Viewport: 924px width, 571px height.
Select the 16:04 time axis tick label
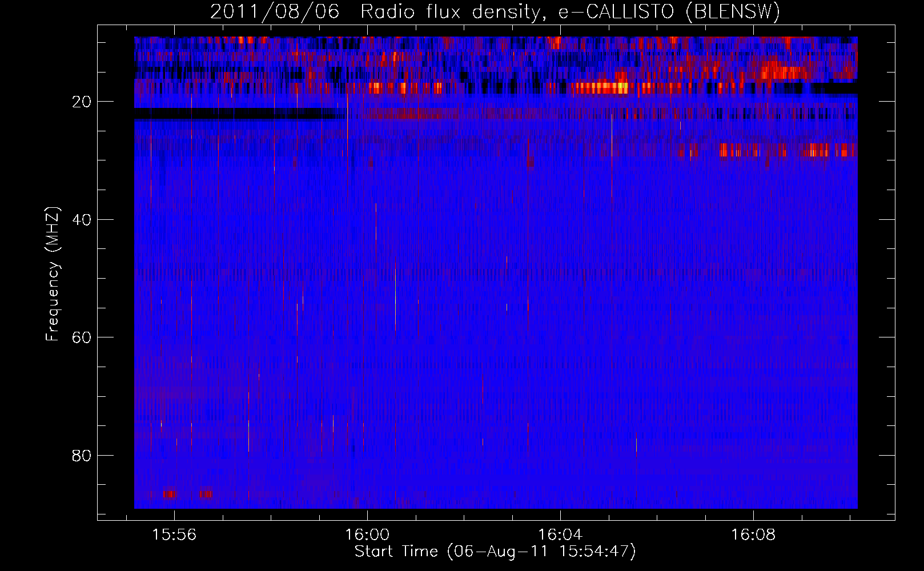(x=560, y=534)
